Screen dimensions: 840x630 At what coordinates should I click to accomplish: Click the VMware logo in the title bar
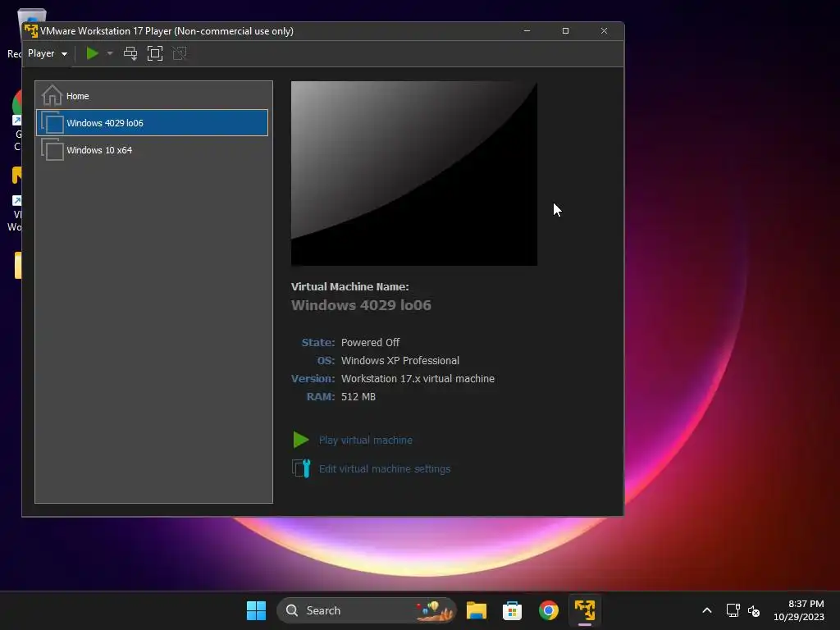(x=31, y=31)
